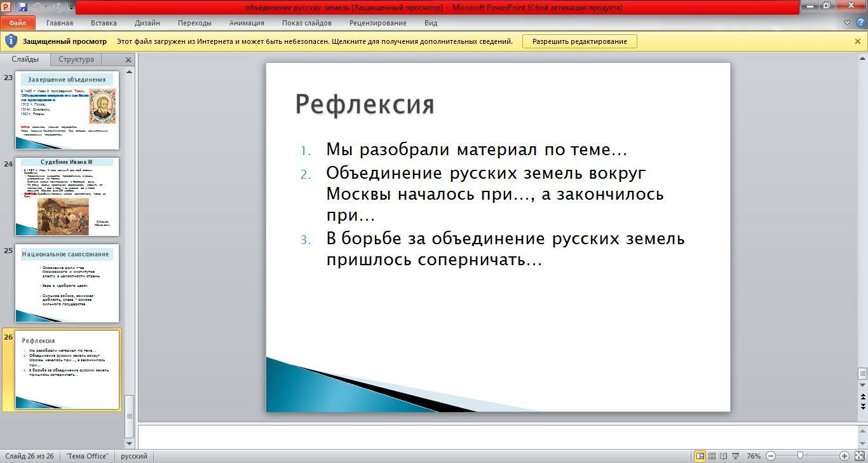868x463 pixels.
Task: Click the slide area vertical scrollbar thumb
Action: [x=863, y=373]
